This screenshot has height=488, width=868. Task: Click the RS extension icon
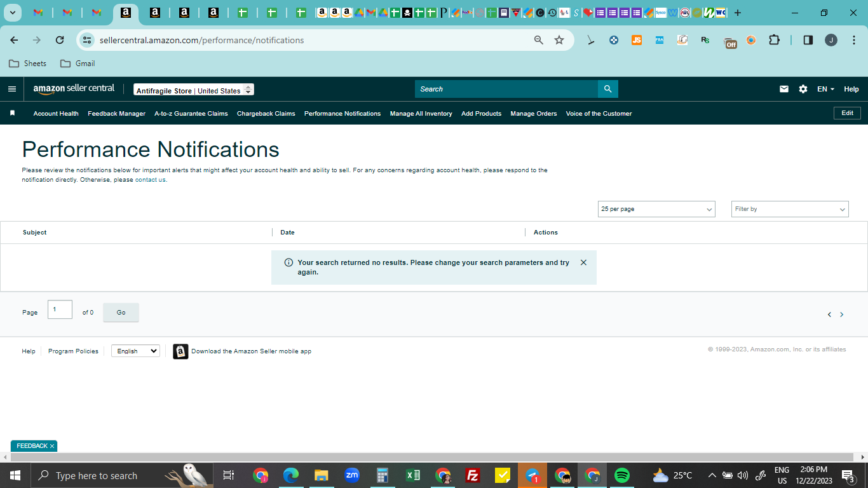pos(705,40)
